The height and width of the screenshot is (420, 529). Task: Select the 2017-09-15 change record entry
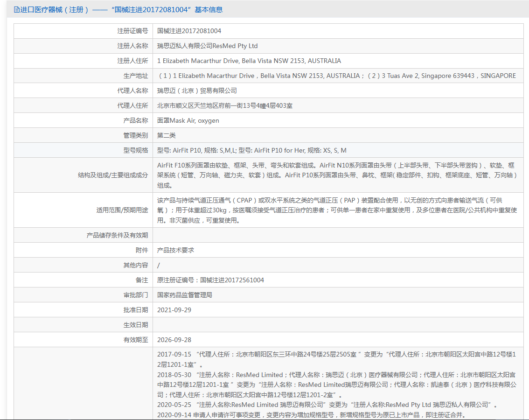337,359
